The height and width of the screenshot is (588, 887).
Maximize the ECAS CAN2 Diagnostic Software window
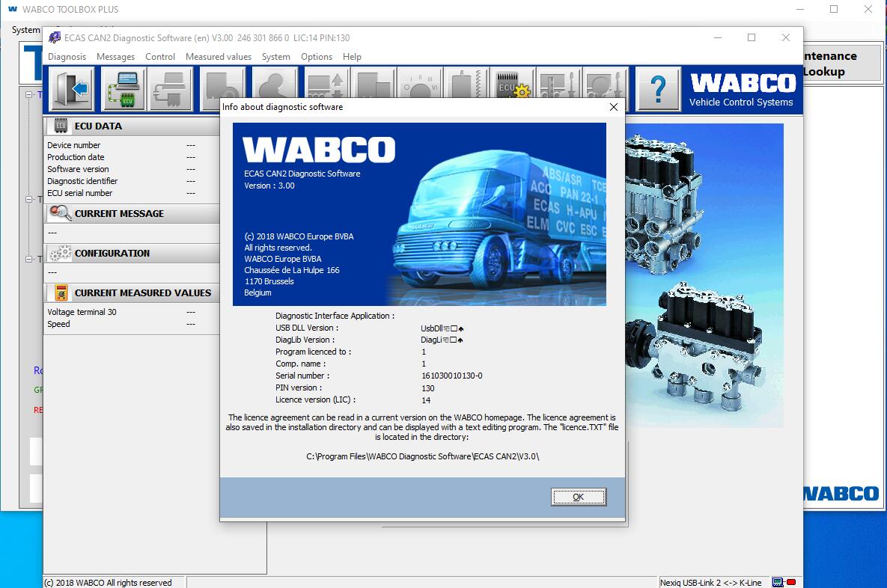(752, 37)
